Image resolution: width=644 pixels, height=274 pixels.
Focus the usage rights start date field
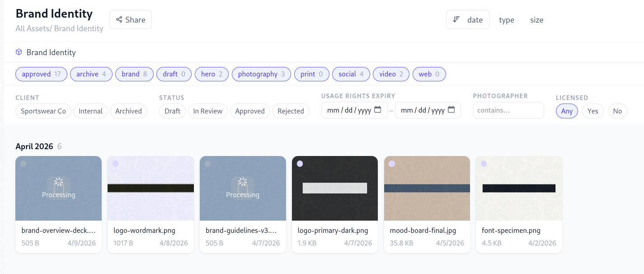354,110
